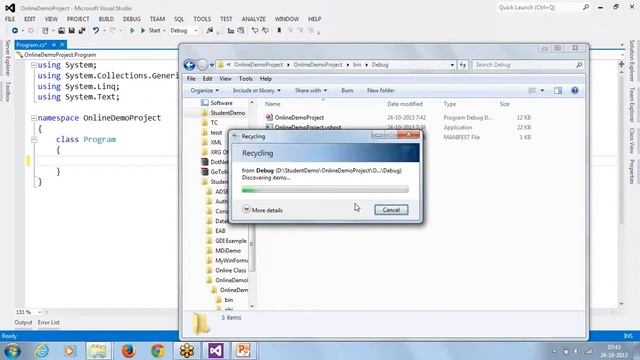Select the bin folder in the tree

229,300
